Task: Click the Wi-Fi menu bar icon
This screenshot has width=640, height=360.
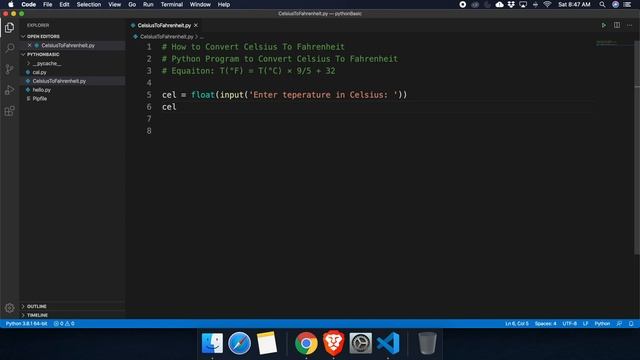Action: tap(547, 4)
